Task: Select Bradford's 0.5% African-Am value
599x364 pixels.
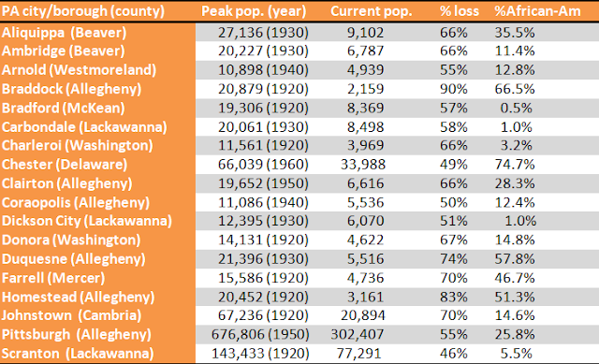Action: point(516,109)
